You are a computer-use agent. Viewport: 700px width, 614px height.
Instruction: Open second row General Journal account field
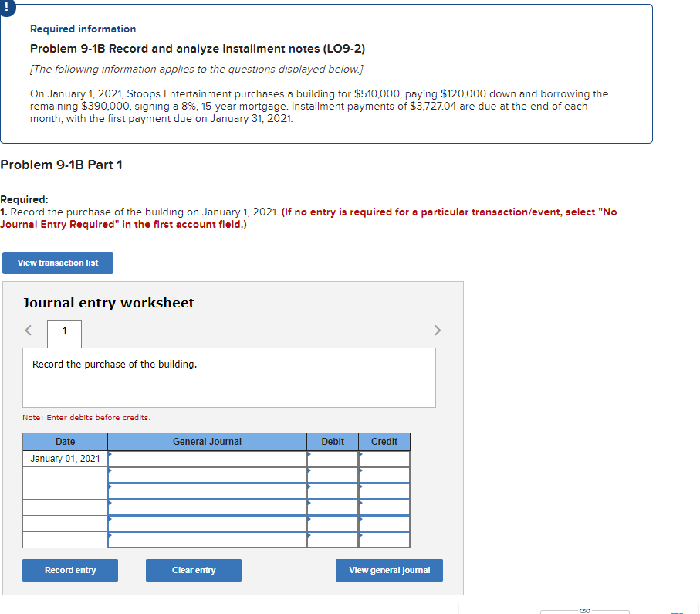click(x=207, y=475)
